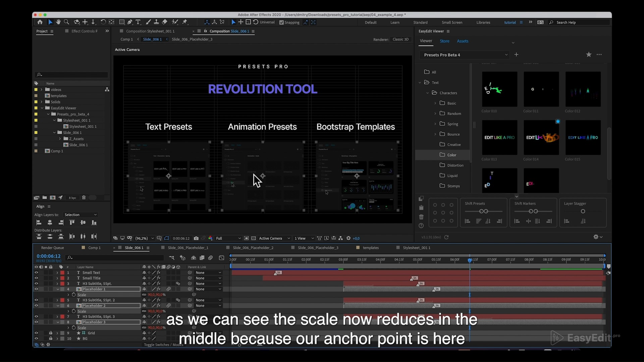Collapse the Characters folder tree
Image resolution: width=644 pixels, height=362 pixels.
point(427,93)
